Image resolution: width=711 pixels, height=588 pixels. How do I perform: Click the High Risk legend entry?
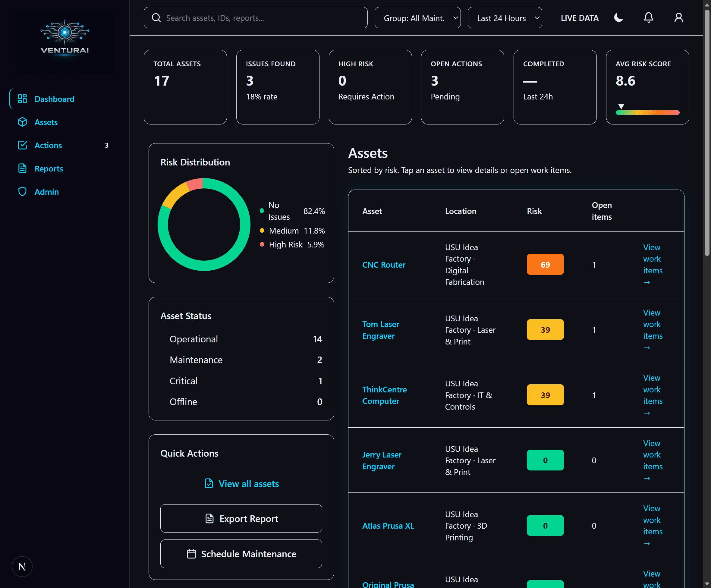pyautogui.click(x=292, y=244)
